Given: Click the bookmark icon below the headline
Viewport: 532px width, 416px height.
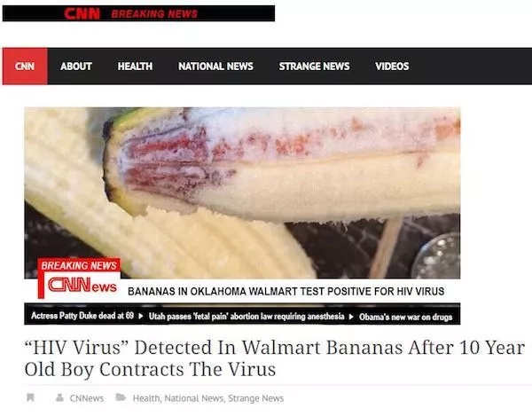Looking at the screenshot, I should pyautogui.click(x=30, y=397).
